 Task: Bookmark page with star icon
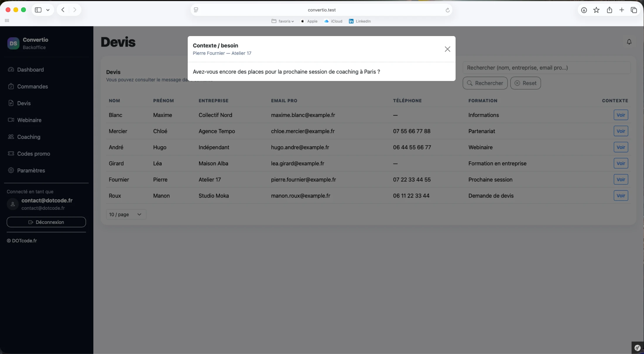[596, 10]
